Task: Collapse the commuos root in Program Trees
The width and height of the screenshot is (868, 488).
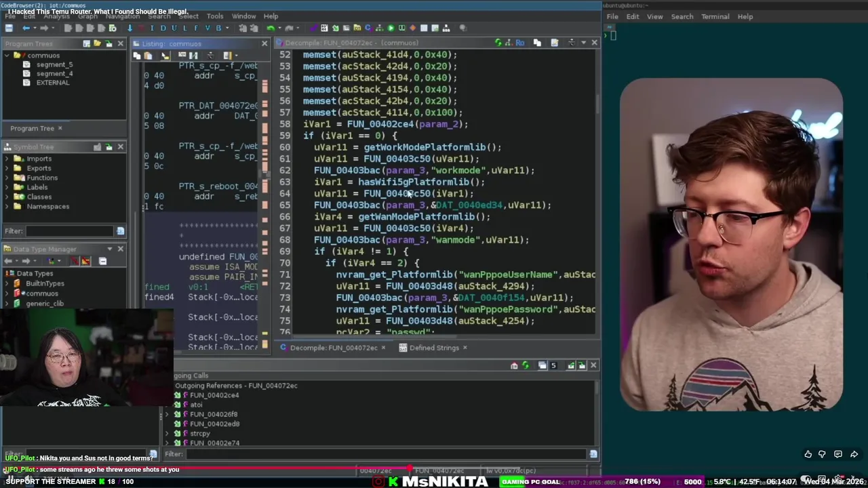Action: click(7, 56)
